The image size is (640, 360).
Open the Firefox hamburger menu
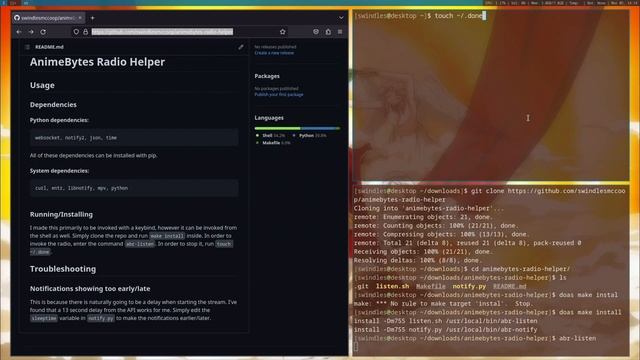pyautogui.click(x=340, y=32)
